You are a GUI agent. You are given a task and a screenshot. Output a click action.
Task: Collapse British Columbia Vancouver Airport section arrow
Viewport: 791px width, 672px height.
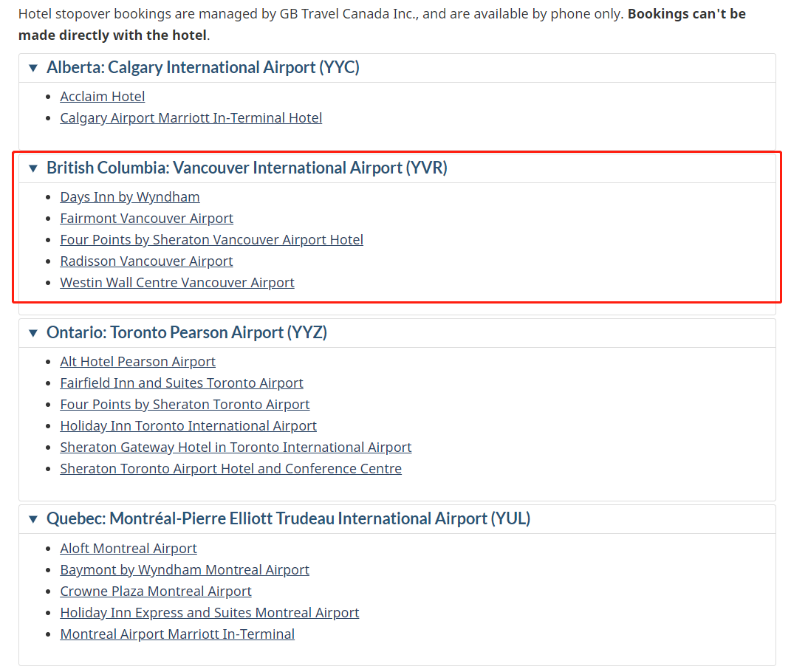click(x=33, y=168)
